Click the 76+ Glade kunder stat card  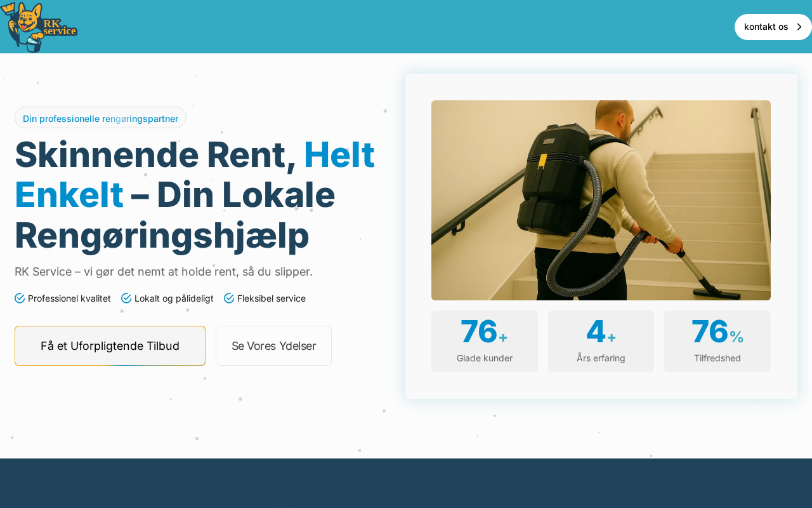pyautogui.click(x=485, y=341)
